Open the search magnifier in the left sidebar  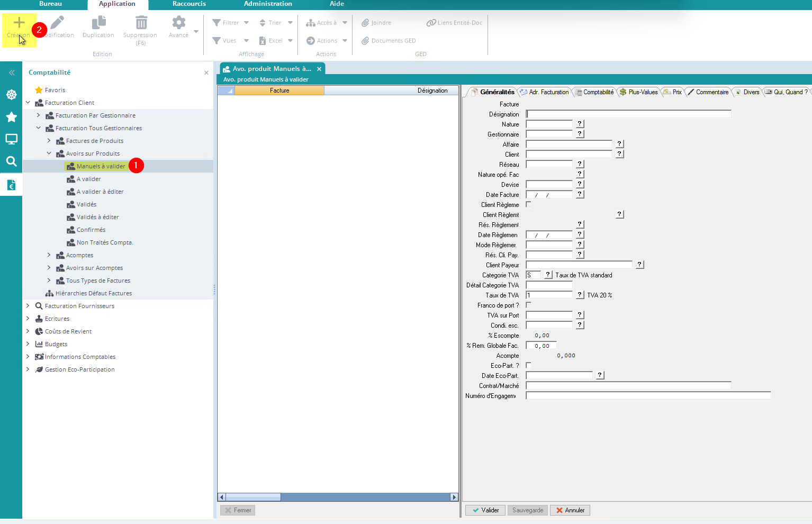click(x=11, y=161)
